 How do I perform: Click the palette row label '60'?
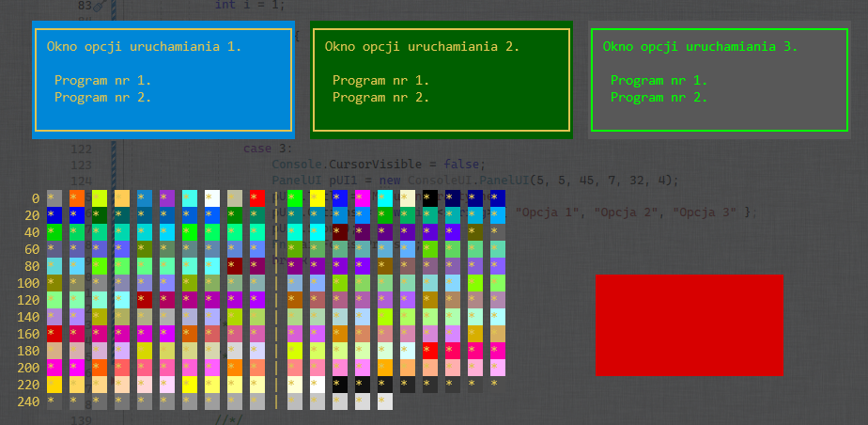coord(32,249)
